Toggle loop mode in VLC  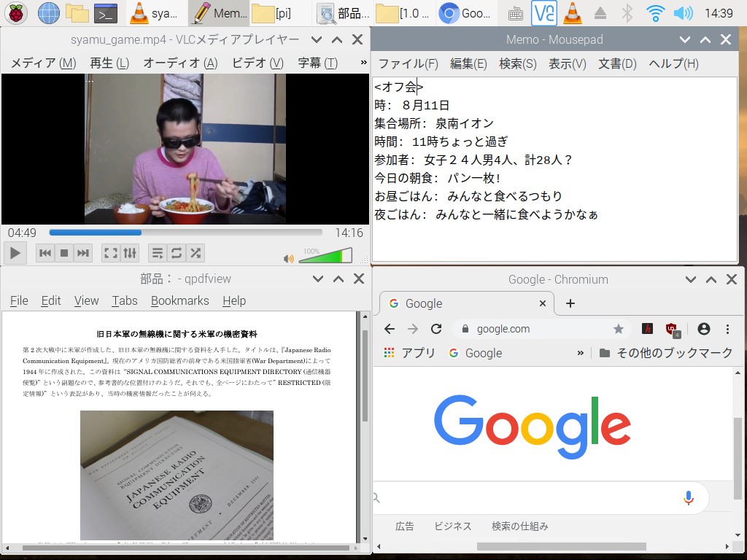pyautogui.click(x=177, y=253)
